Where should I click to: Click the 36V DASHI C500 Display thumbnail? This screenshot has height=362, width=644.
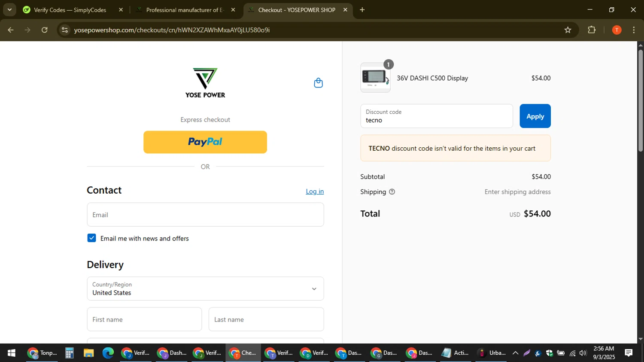point(375,78)
